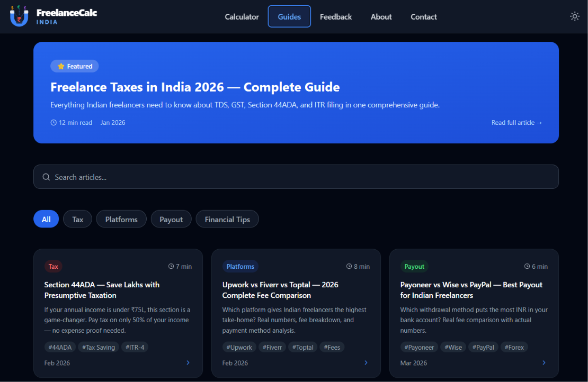Click clock icon next to 6 min

coord(527,266)
